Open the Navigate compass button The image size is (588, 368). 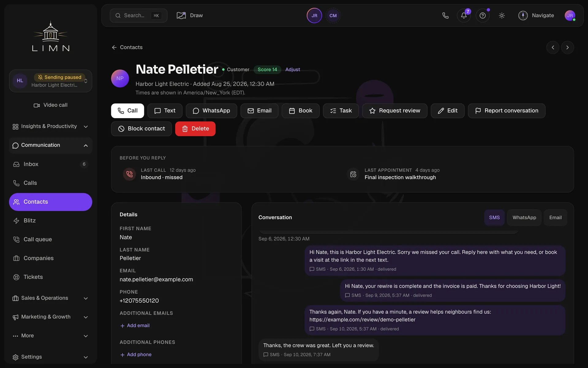tap(536, 15)
